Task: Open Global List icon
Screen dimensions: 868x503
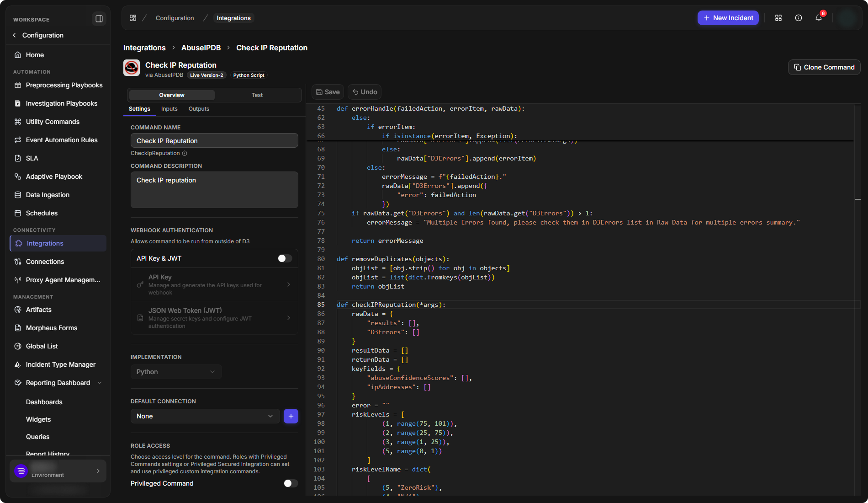Action: pos(18,346)
